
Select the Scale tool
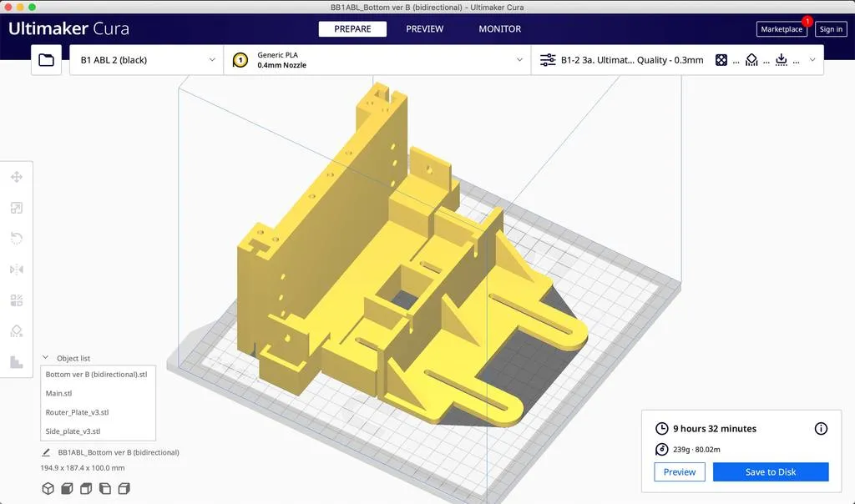point(17,208)
